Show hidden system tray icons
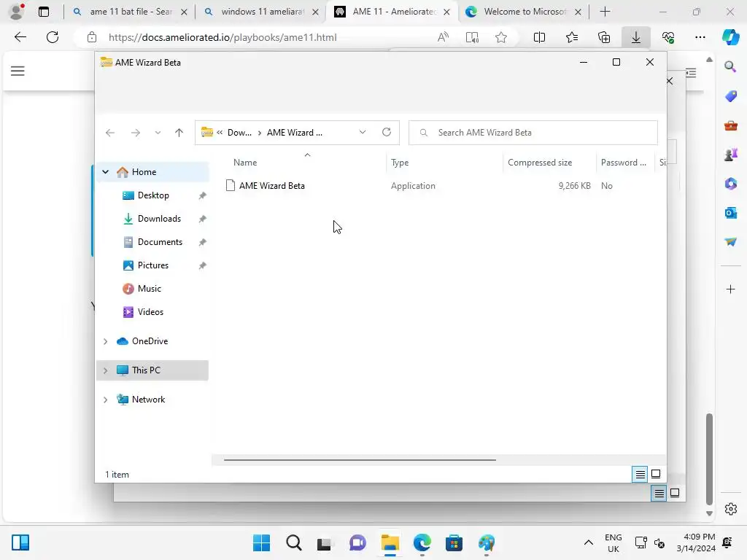Viewport: 747px width, 560px height. pos(589,542)
